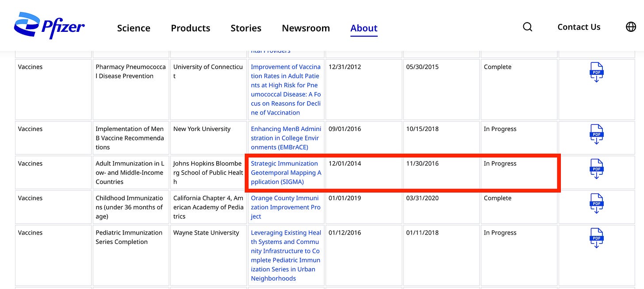Viewport: 644px width, 289px height.
Task: Select start date 09/01/2016
Action: [x=345, y=129]
